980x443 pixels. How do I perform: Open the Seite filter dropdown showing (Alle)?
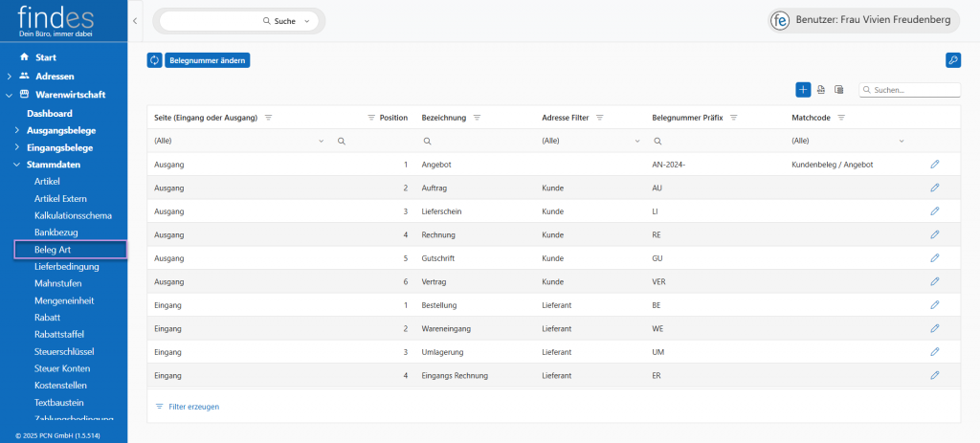(x=321, y=141)
